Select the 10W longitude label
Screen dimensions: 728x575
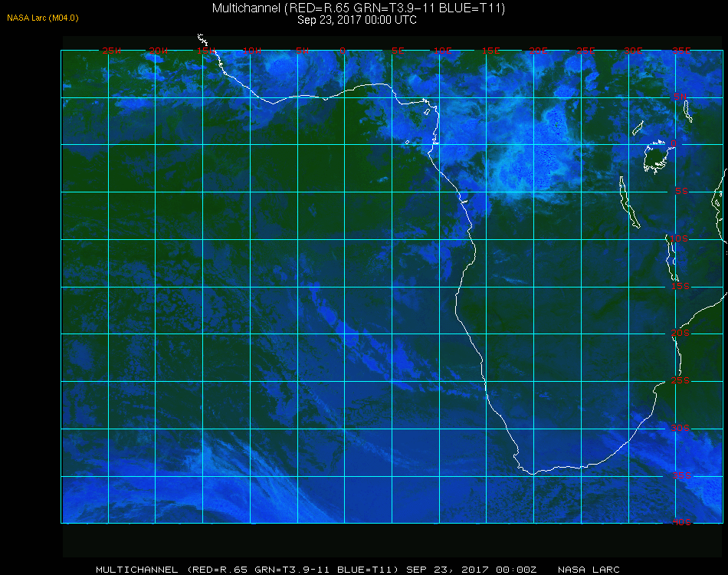tap(252, 51)
